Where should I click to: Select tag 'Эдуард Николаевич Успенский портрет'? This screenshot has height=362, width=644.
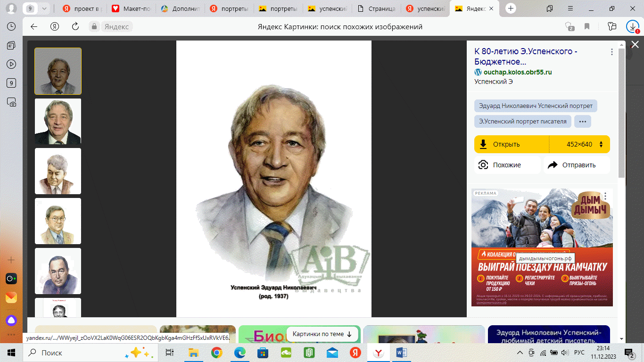(536, 106)
